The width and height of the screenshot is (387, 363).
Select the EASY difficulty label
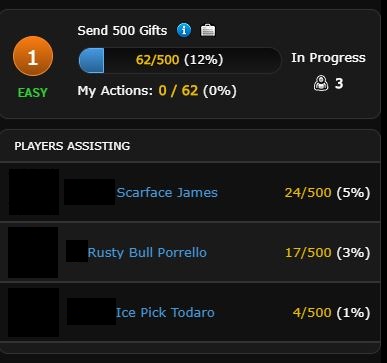(33, 92)
